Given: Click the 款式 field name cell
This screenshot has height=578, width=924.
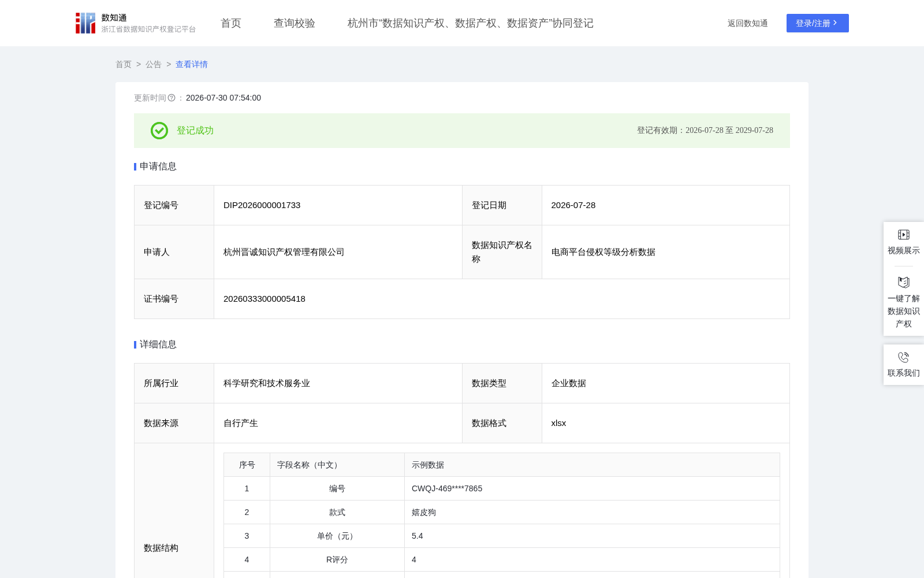Looking at the screenshot, I should click(337, 512).
